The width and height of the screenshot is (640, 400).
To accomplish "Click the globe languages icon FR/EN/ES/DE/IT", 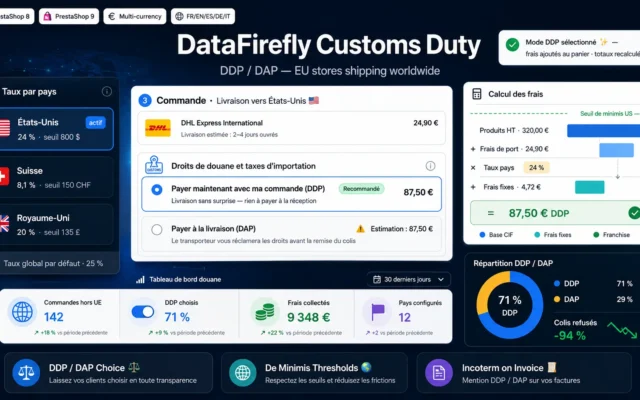I will [x=179, y=16].
